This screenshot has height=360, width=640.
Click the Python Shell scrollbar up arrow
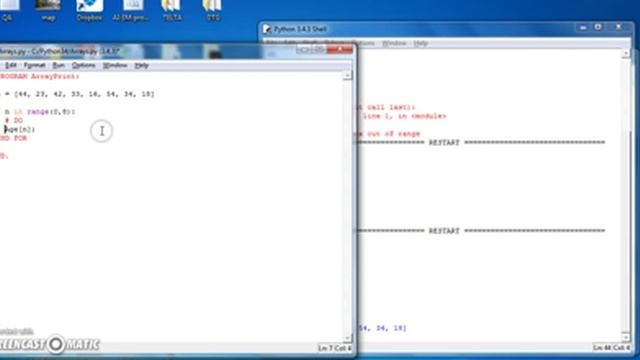(626, 53)
